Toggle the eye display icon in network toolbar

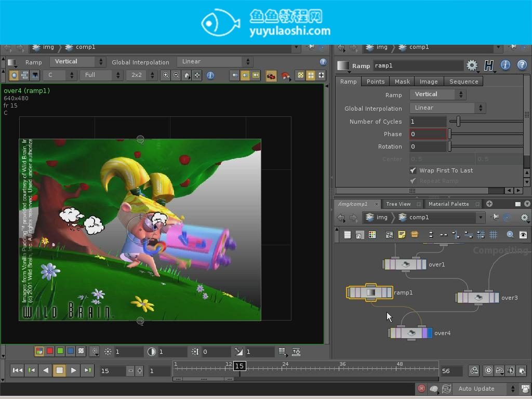[x=523, y=235]
